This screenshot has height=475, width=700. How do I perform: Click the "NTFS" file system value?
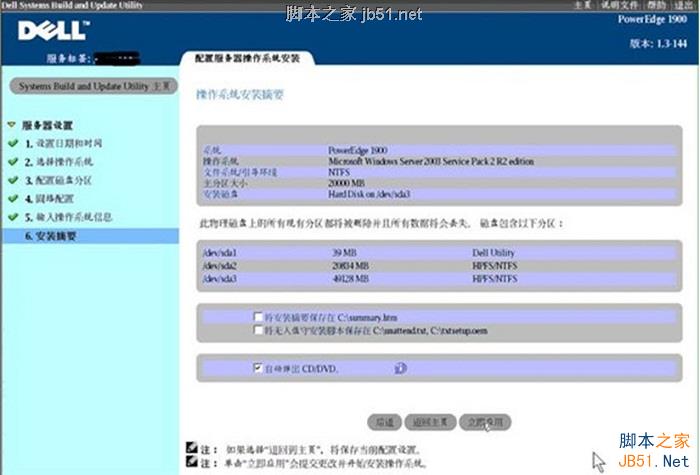(x=339, y=172)
